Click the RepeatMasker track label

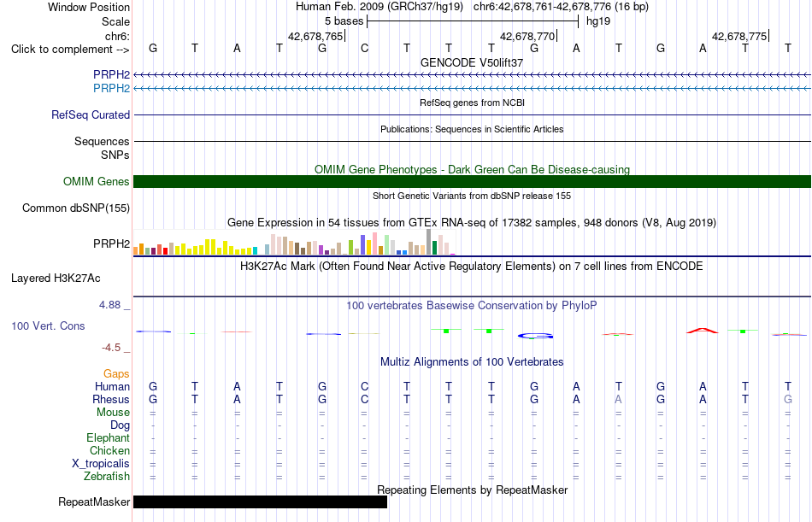[94, 501]
